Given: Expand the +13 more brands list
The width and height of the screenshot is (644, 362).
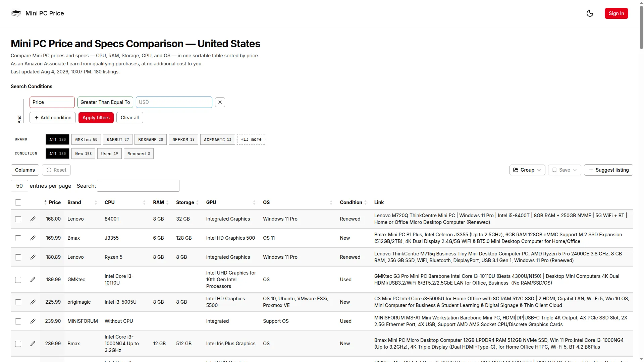Looking at the screenshot, I should pos(251,139).
